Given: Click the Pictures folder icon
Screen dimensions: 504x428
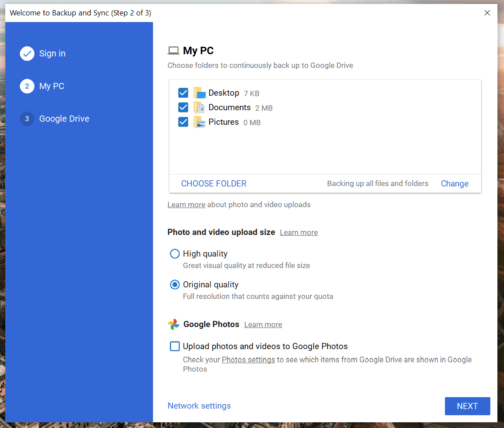Looking at the screenshot, I should [x=200, y=122].
